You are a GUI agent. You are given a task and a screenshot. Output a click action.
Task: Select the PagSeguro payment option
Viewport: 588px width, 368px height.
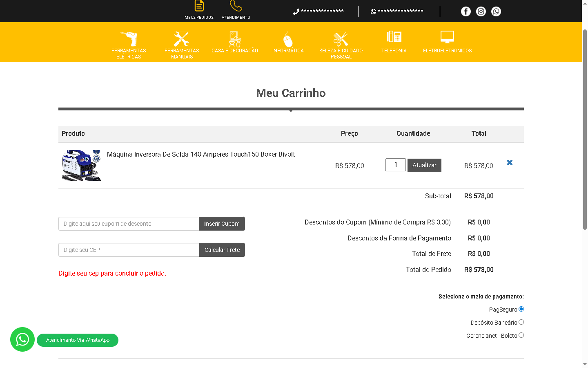pyautogui.click(x=521, y=309)
